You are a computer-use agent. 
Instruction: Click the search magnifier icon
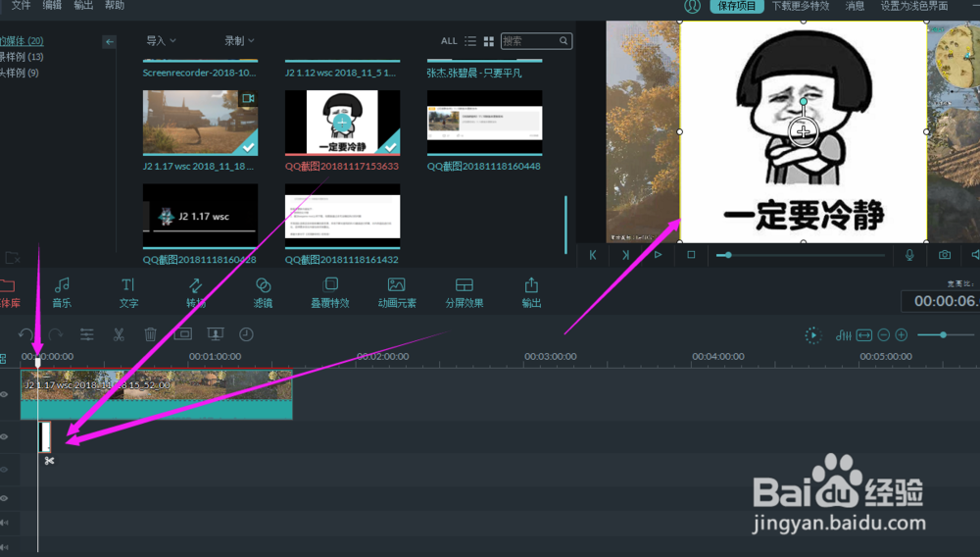click(563, 40)
